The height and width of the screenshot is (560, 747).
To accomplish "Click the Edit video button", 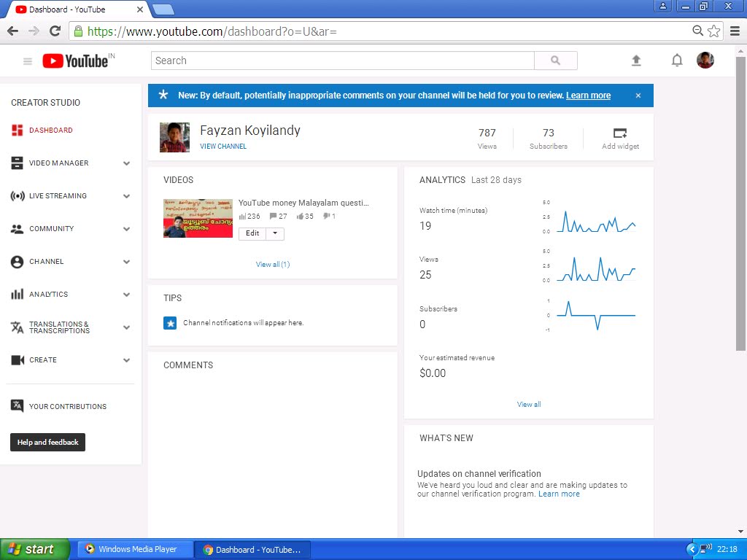I will [x=252, y=233].
